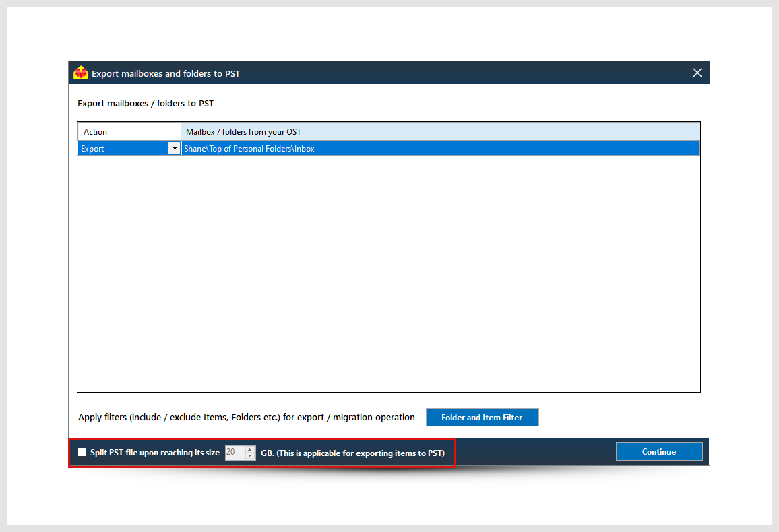Click the 'Apply filters' description text
The image size is (779, 532).
(x=247, y=418)
